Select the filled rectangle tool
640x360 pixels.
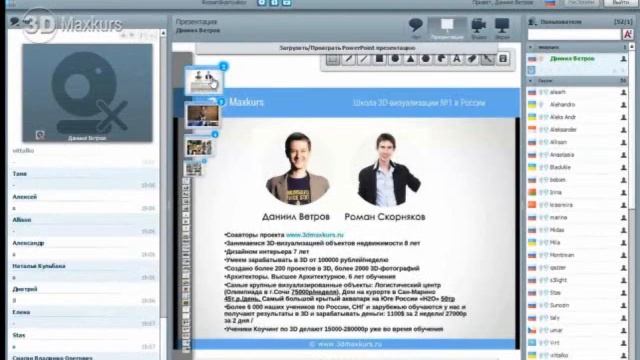tap(380, 59)
